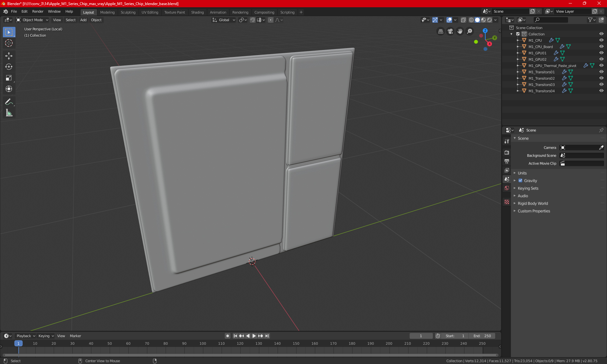Viewport: 607px width, 364px height.
Task: Hide M1_Transitors01 with eye icon
Action: pos(601,72)
